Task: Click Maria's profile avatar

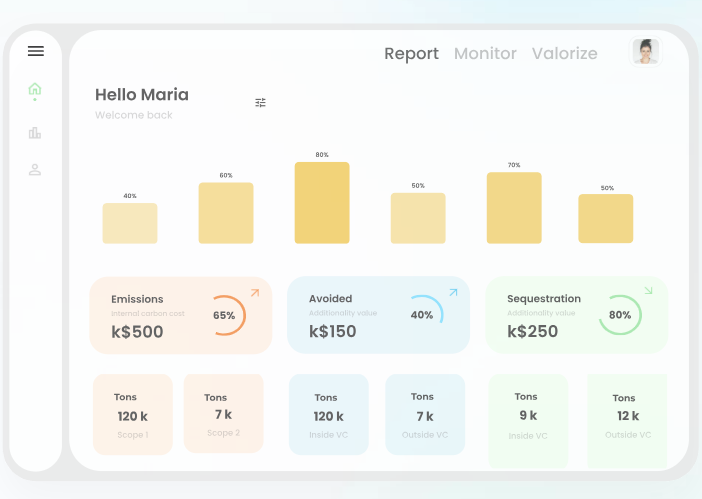Action: 645,52
